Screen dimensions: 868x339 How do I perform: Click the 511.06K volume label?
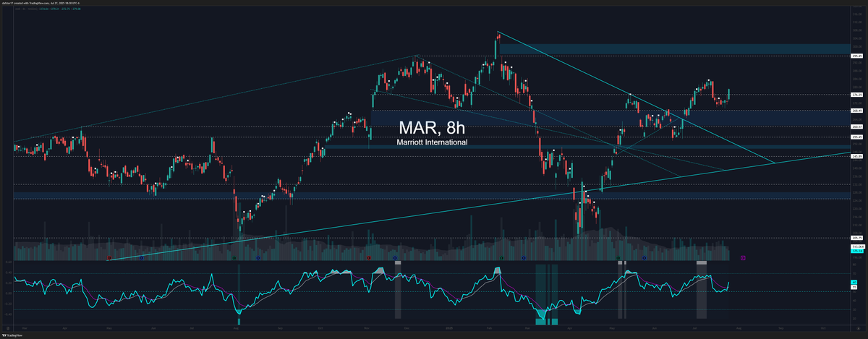(x=858, y=246)
